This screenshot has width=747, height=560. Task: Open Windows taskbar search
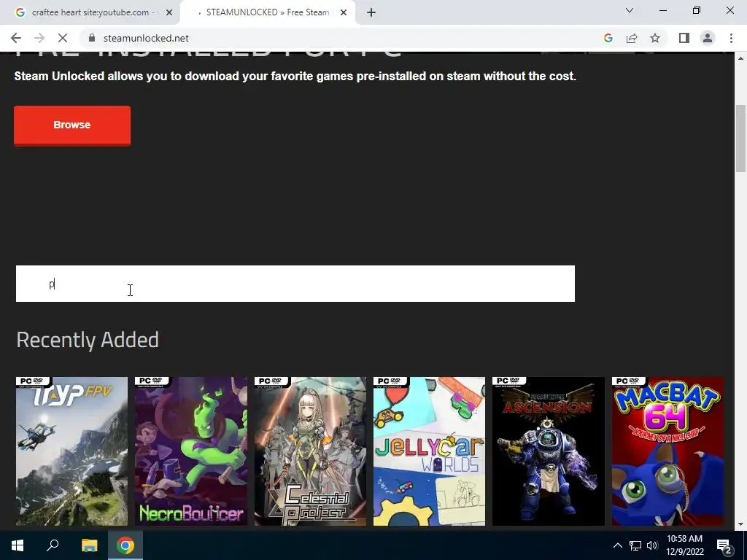[53, 545]
